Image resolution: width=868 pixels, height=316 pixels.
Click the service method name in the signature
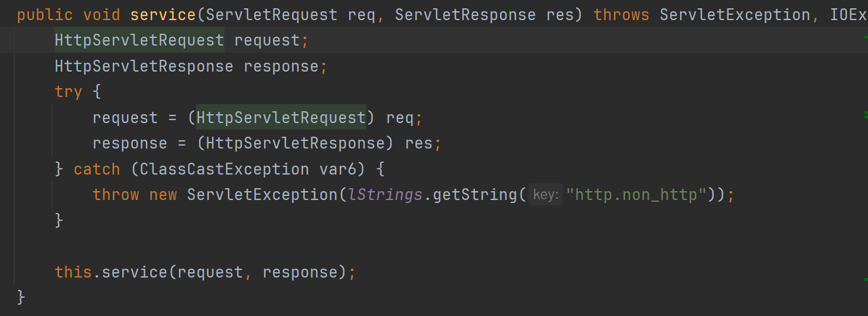click(x=163, y=14)
